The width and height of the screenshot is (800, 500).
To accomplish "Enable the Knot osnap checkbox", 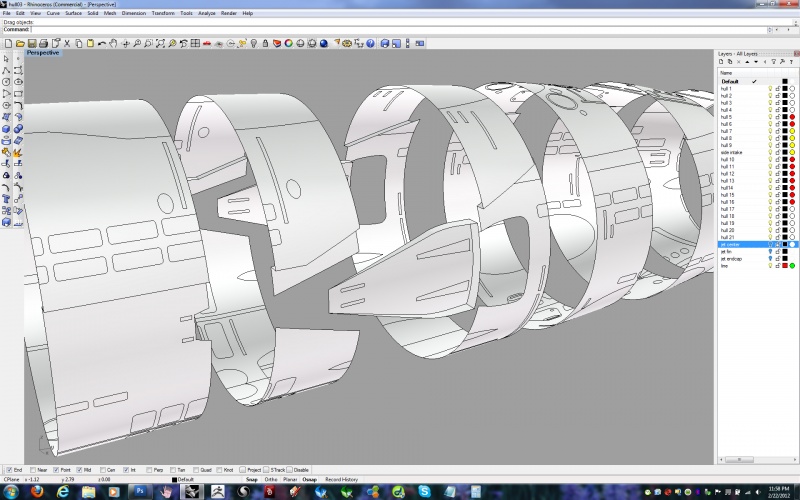I will [x=219, y=470].
